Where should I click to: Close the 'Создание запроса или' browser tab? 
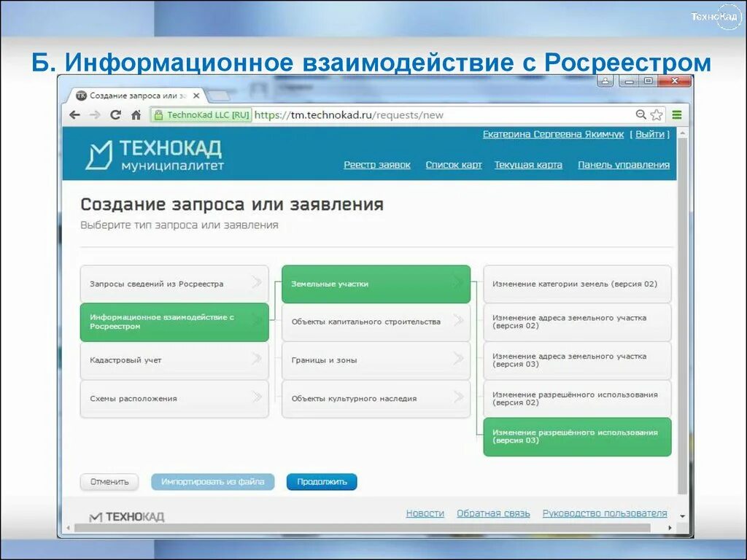point(196,96)
